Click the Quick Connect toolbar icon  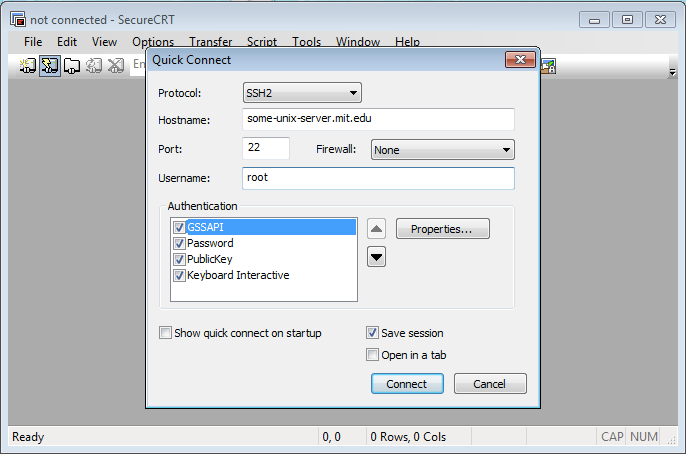point(49,66)
